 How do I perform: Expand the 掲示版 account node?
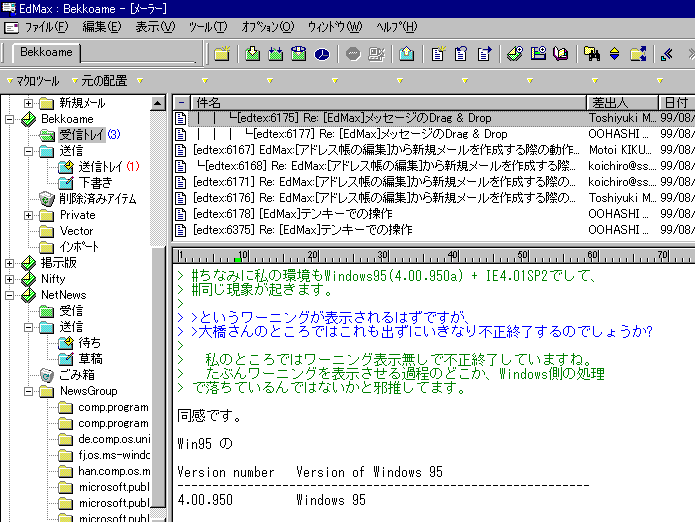tap(9, 263)
